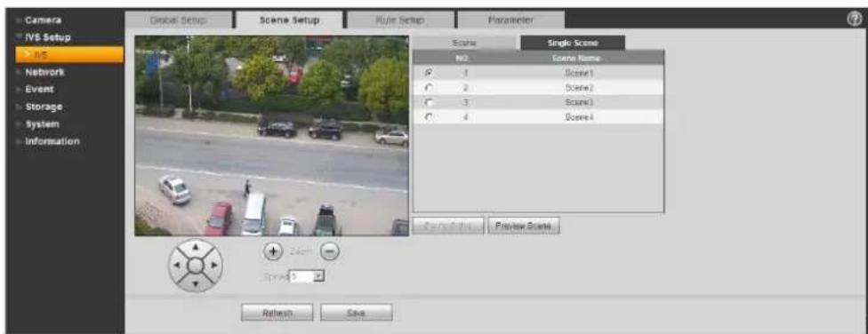868x334 pixels.
Task: Open the Speed dropdown
Action: pos(307,275)
